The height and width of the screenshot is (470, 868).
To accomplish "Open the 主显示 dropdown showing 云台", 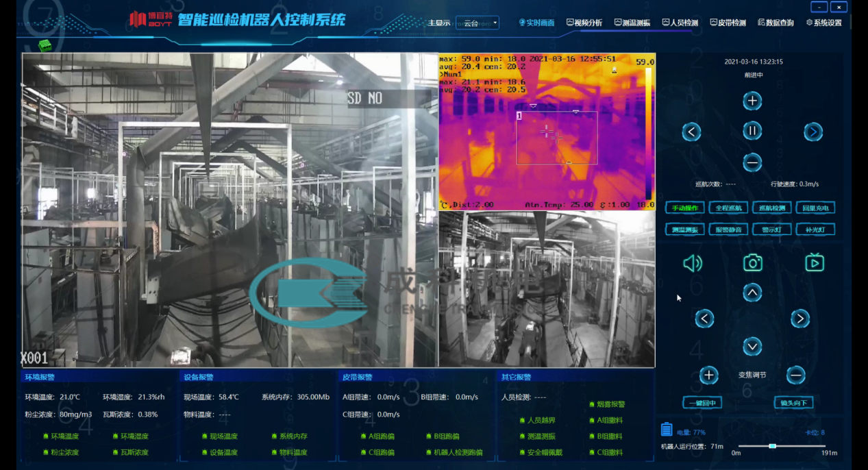I will pyautogui.click(x=478, y=23).
